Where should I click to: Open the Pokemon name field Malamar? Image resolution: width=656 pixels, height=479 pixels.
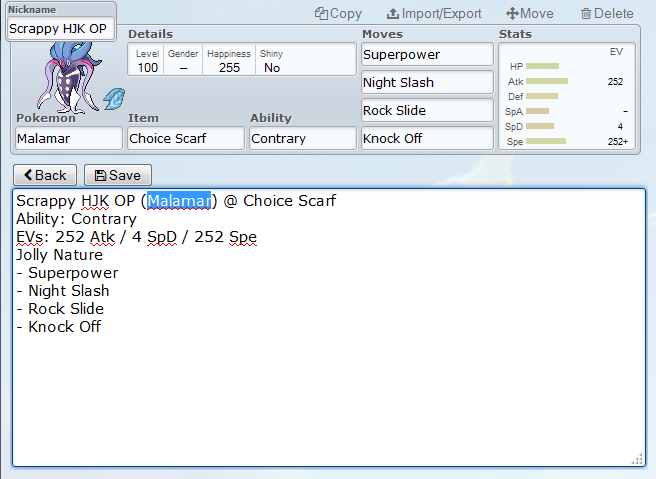point(69,138)
